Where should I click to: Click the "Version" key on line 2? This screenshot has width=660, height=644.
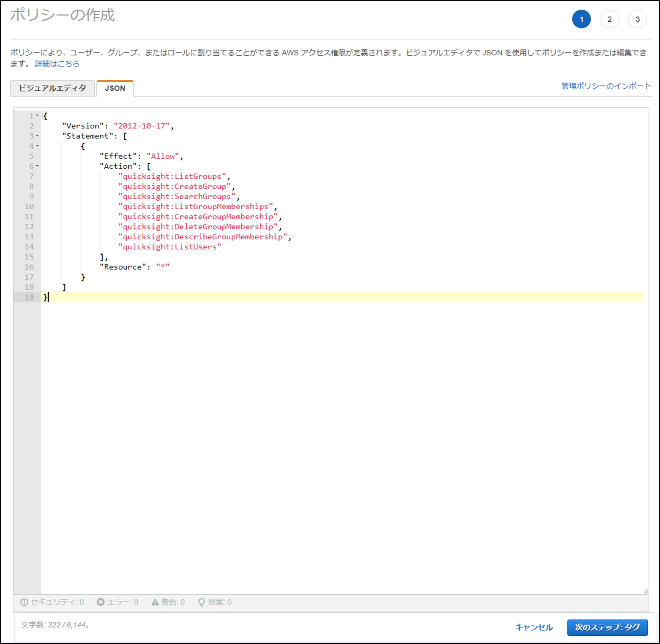pyautogui.click(x=83, y=126)
